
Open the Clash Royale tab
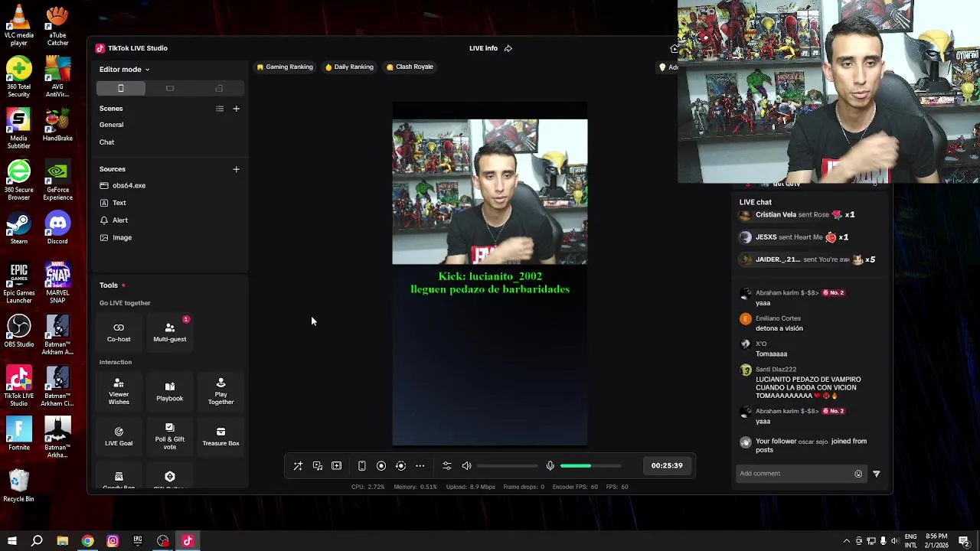pyautogui.click(x=410, y=67)
